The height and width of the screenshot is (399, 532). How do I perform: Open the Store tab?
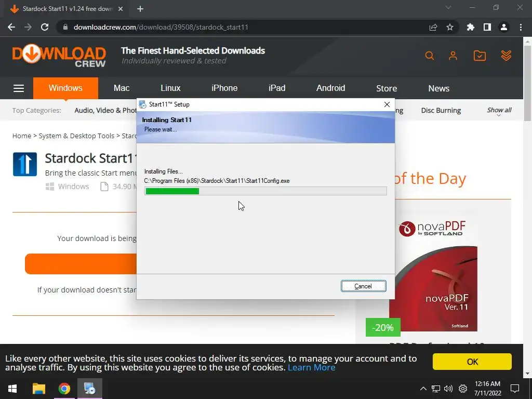click(x=387, y=88)
